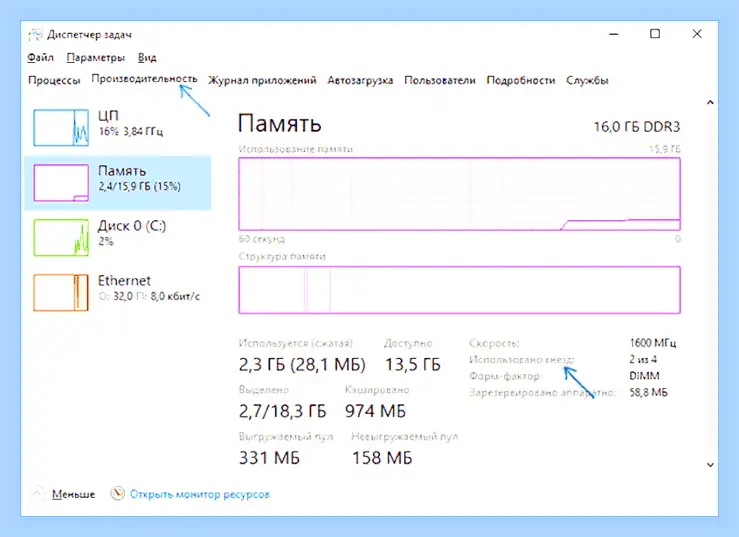Select the Диск 0 (C:) graph thumbnail
This screenshot has width=739, height=537.
(x=61, y=238)
